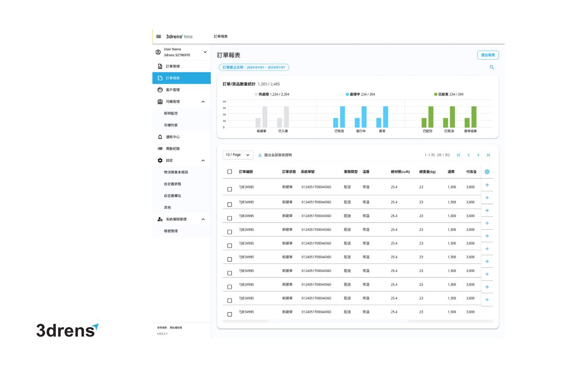The image size is (588, 367).
Task: Select 訂單管理 in the sidebar
Action: pos(172,66)
